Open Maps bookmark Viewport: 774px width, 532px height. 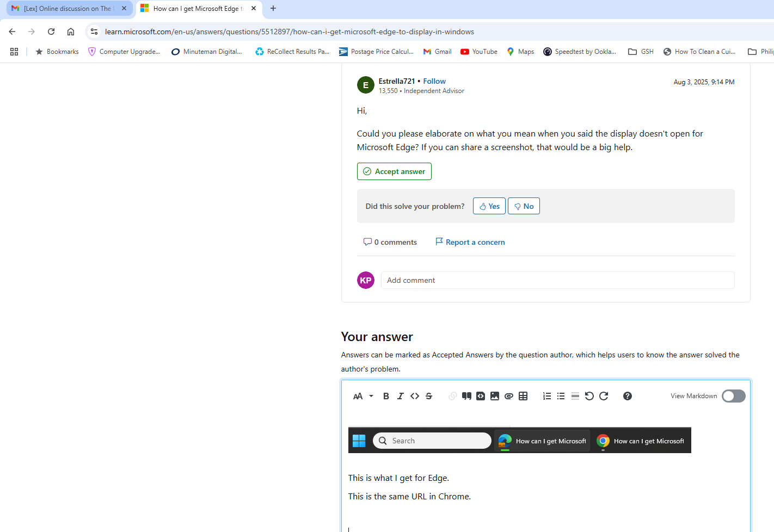[520, 52]
